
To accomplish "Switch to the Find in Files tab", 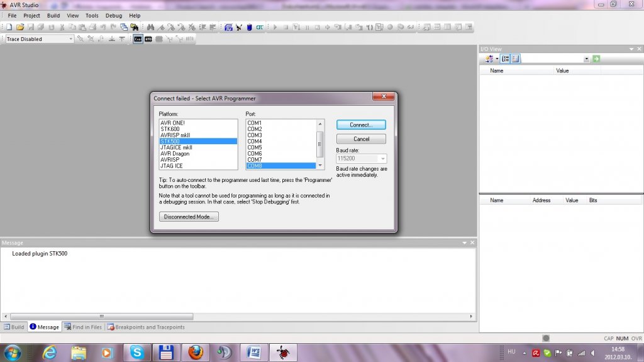I will pos(83,327).
